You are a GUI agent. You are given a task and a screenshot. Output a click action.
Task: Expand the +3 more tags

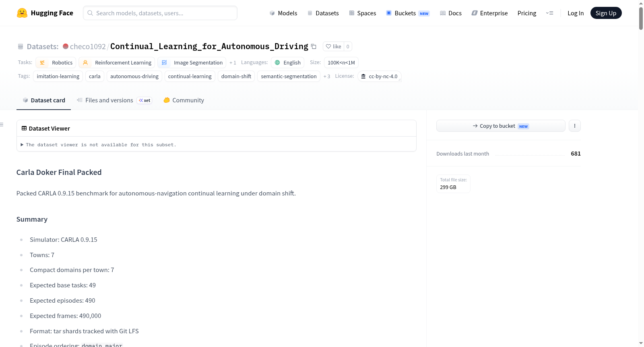pyautogui.click(x=327, y=76)
